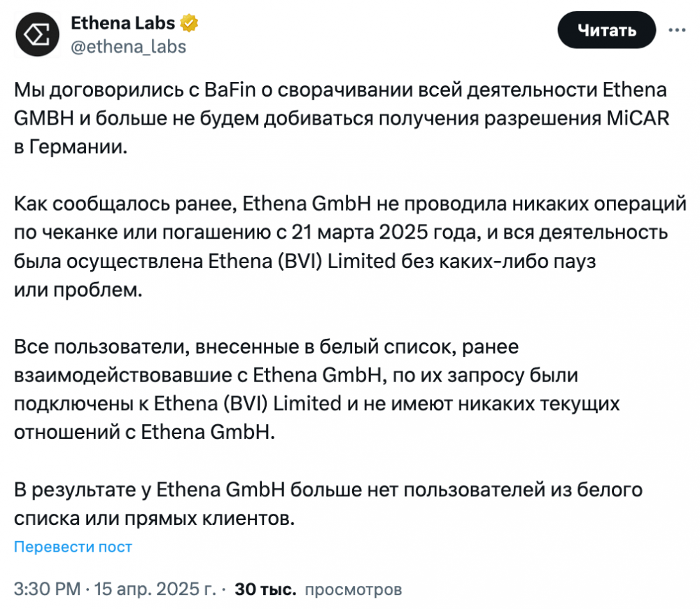Click the 30 тыс. views count
The height and width of the screenshot is (609, 700).
click(x=265, y=589)
